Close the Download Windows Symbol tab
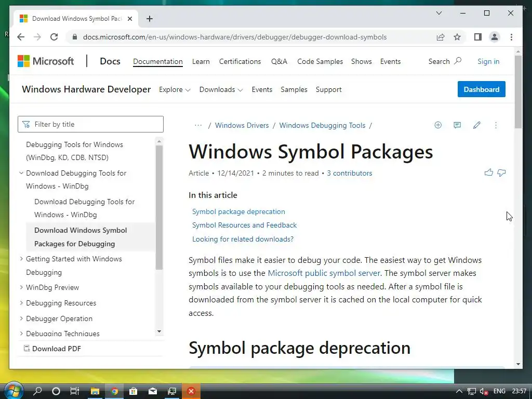This screenshot has width=532, height=399. pos(129,19)
